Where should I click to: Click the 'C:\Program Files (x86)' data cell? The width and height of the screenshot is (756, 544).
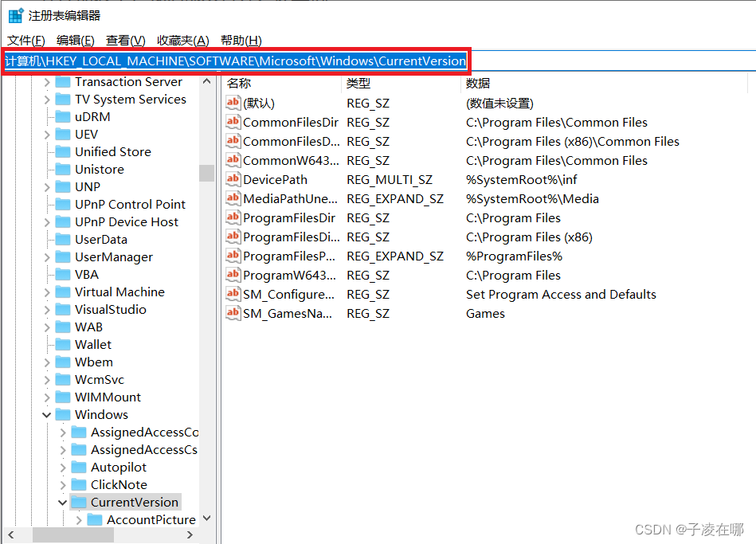point(529,237)
